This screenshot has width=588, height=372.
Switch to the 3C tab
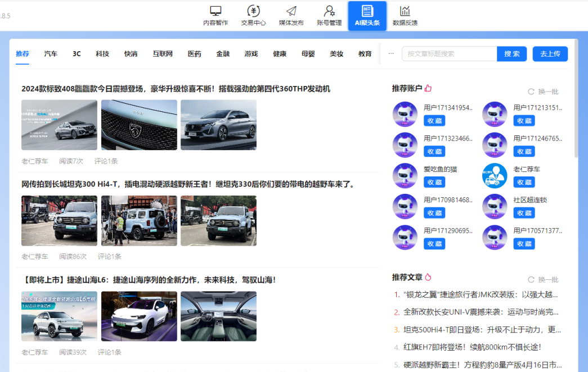click(77, 54)
